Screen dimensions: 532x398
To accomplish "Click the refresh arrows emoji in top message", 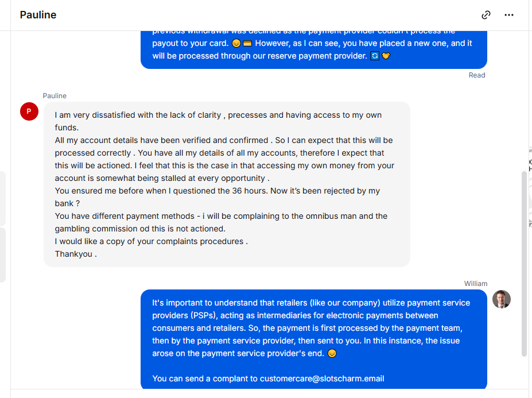I will (x=375, y=56).
